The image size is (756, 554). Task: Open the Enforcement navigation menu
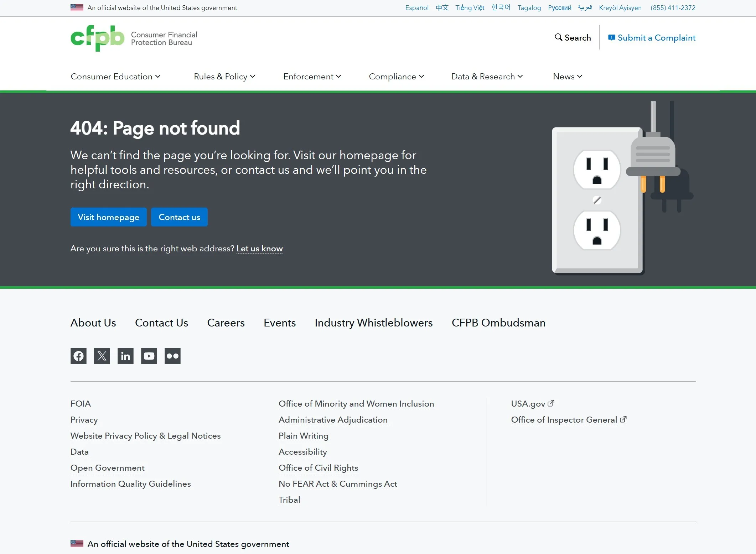[312, 77]
